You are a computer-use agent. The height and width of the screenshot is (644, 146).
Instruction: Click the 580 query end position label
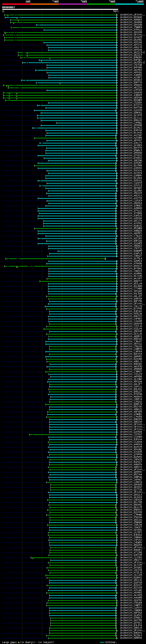click(x=115, y=11)
